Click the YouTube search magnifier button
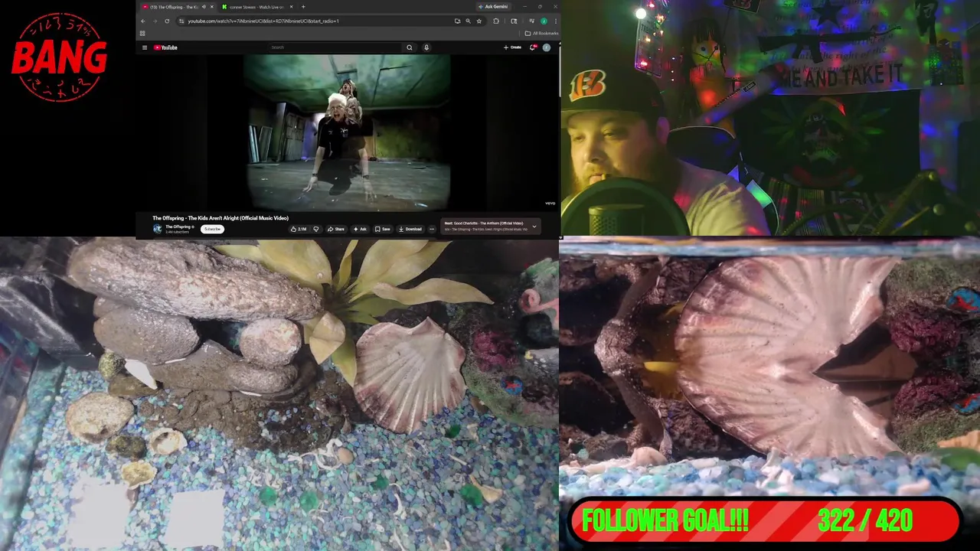This screenshot has width=980, height=551. pyautogui.click(x=409, y=47)
